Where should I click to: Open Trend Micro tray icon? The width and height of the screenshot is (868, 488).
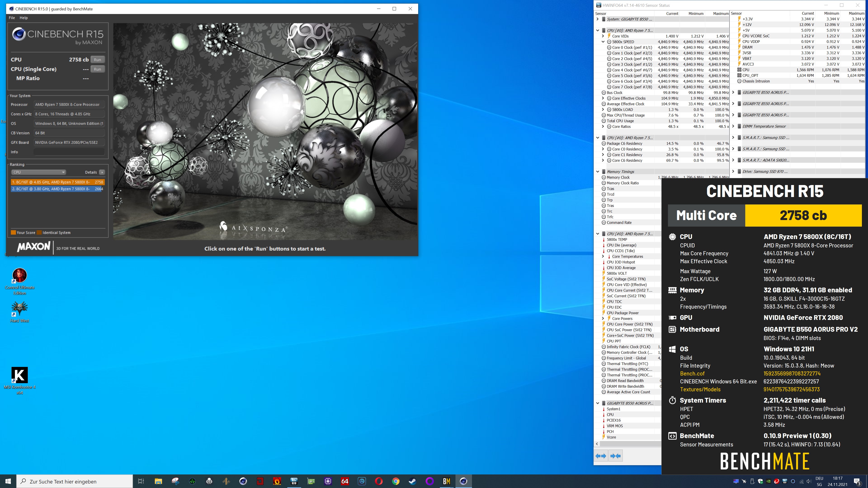coord(776,481)
